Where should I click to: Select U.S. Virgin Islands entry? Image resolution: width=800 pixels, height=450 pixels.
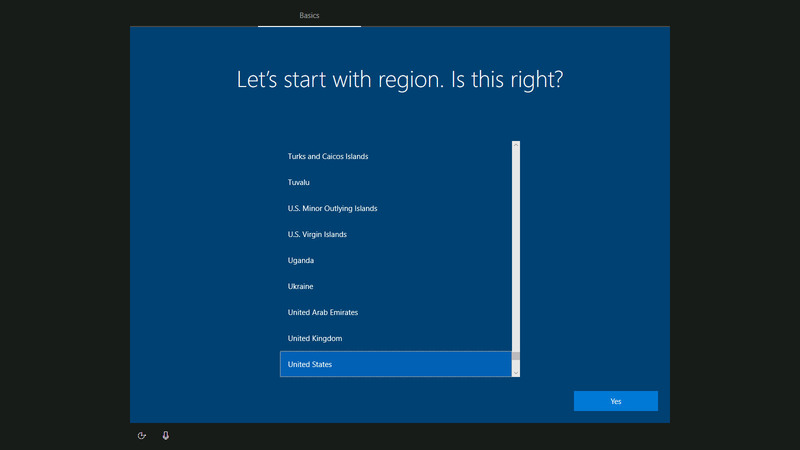tap(395, 234)
